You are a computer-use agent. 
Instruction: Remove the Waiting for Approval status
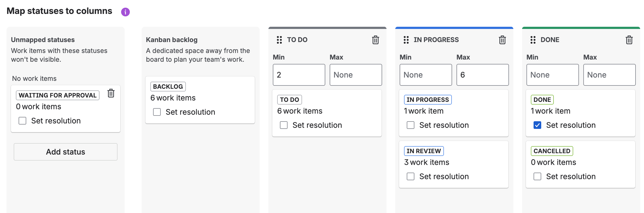[111, 93]
